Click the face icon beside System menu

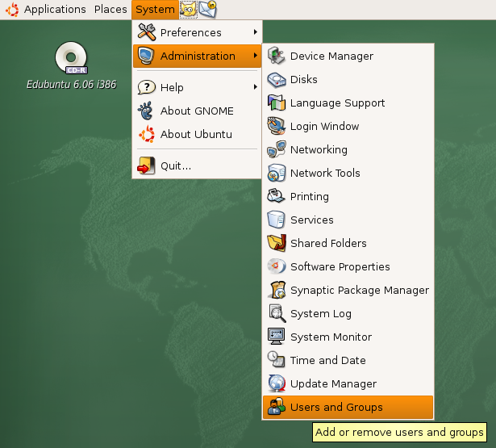188,10
